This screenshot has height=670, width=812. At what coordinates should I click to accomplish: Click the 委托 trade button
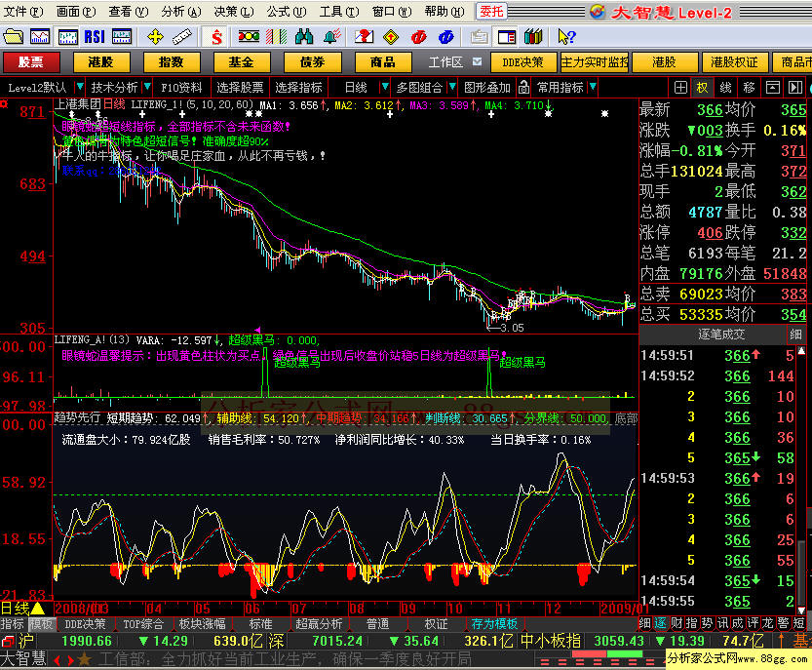(491, 12)
